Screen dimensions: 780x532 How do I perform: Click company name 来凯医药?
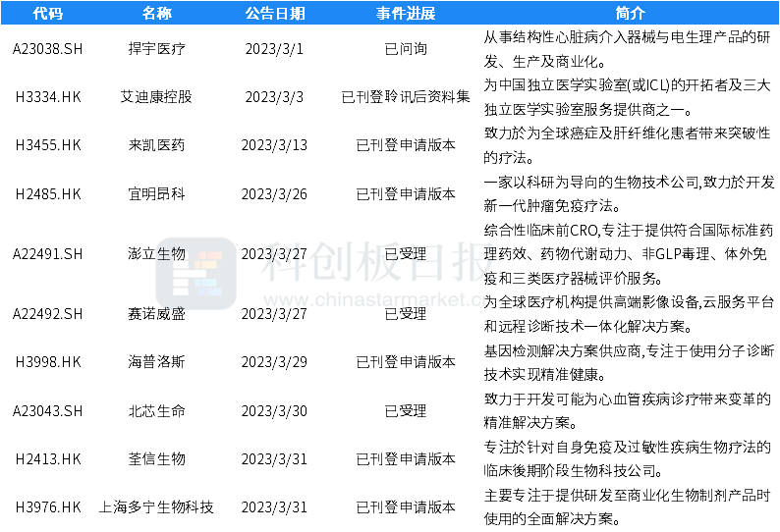pyautogui.click(x=157, y=145)
